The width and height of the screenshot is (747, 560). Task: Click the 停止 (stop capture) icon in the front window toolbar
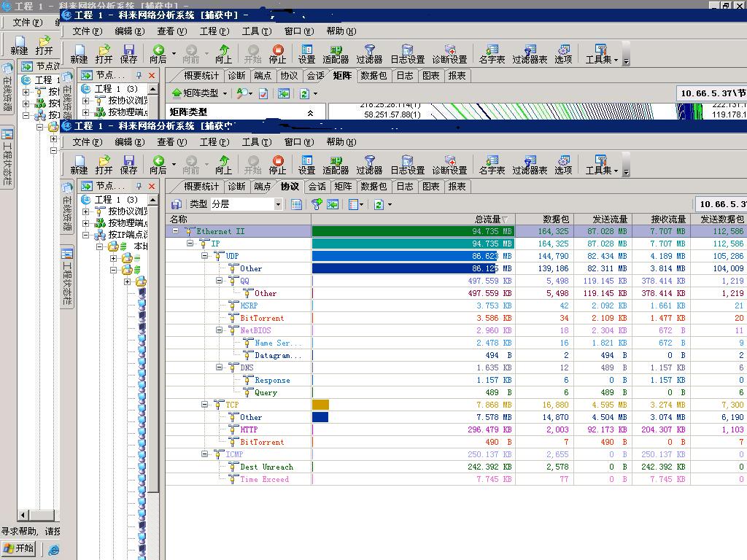[278, 164]
